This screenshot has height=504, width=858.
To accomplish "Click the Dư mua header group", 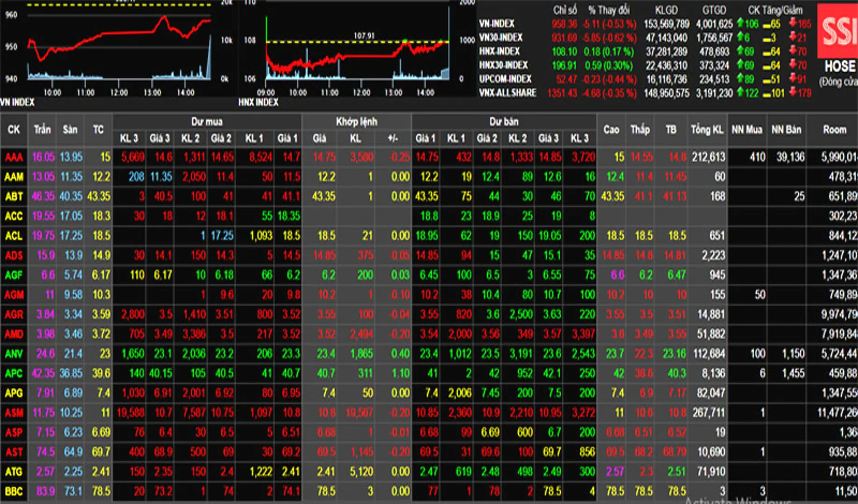I will 207,122.
